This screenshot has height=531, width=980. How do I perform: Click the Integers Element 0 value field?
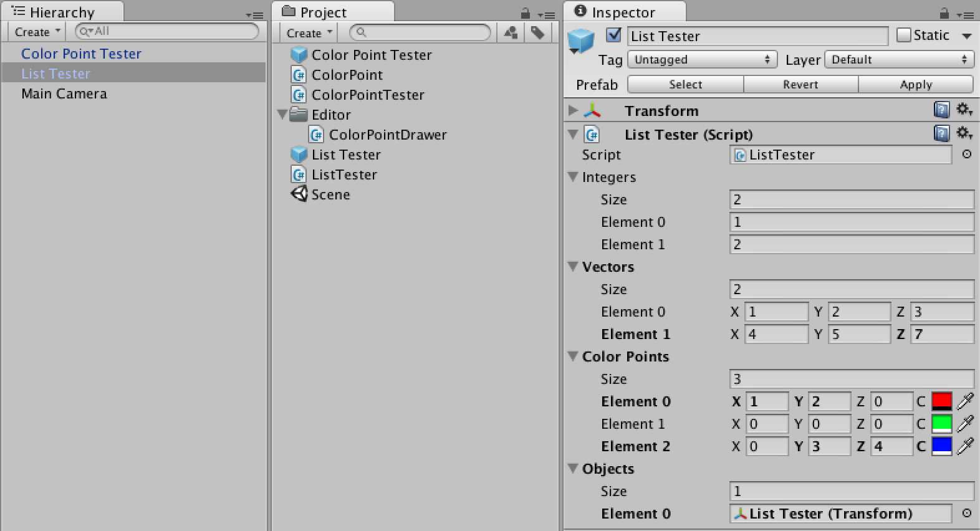(x=852, y=222)
